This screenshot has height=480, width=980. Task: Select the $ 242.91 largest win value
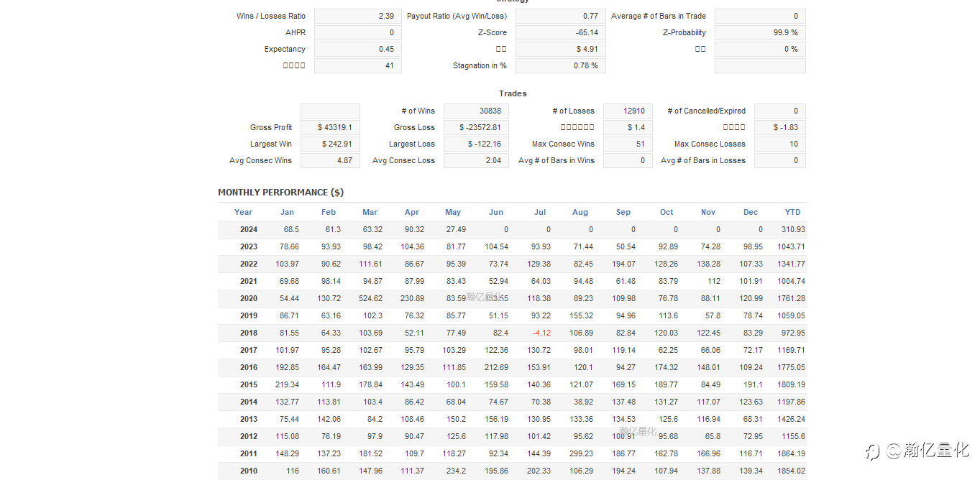coord(330,144)
